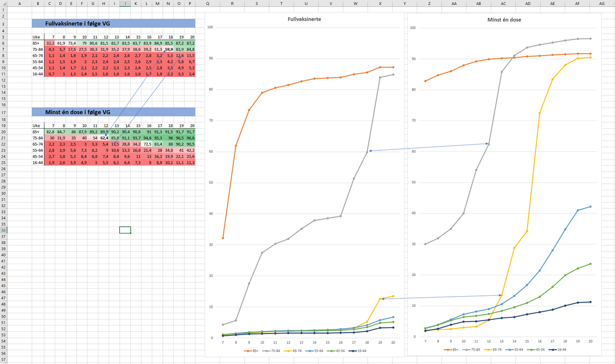Image resolution: width=615 pixels, height=364 pixels.
Task: Select column header J
Action: pos(125,3)
